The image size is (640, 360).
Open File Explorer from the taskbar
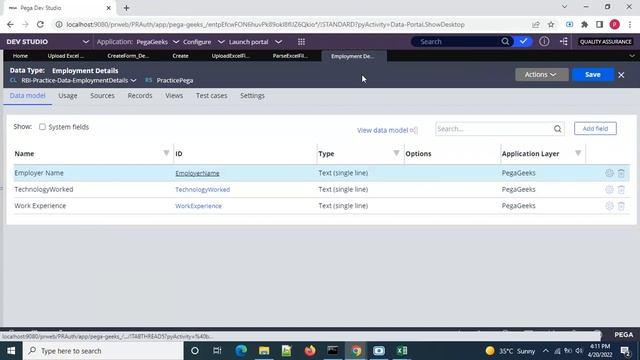[264, 351]
